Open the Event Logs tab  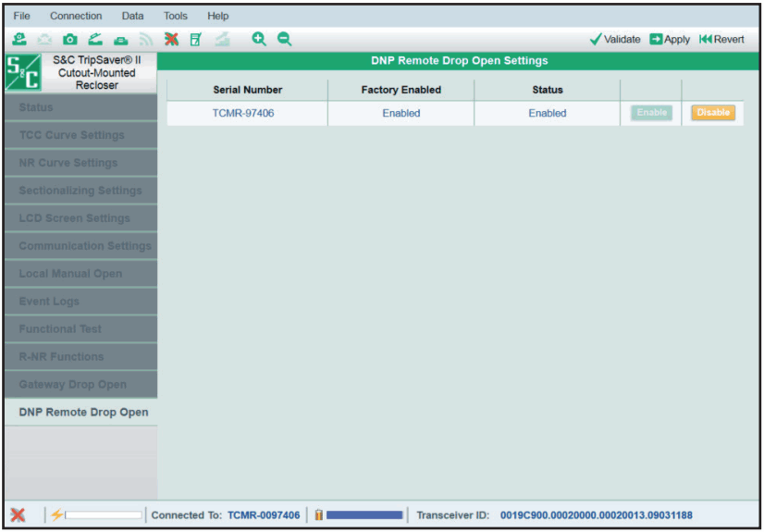(80, 302)
